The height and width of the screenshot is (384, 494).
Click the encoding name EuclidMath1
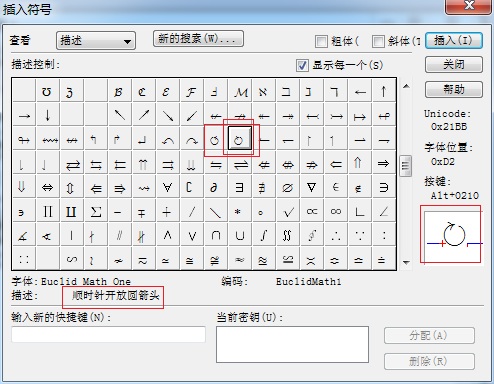point(309,282)
